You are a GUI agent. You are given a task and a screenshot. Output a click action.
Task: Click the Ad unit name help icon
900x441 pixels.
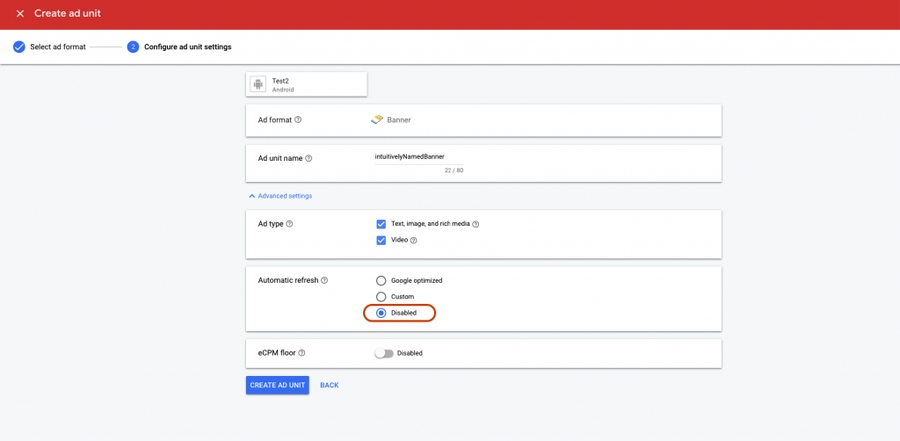(308, 158)
